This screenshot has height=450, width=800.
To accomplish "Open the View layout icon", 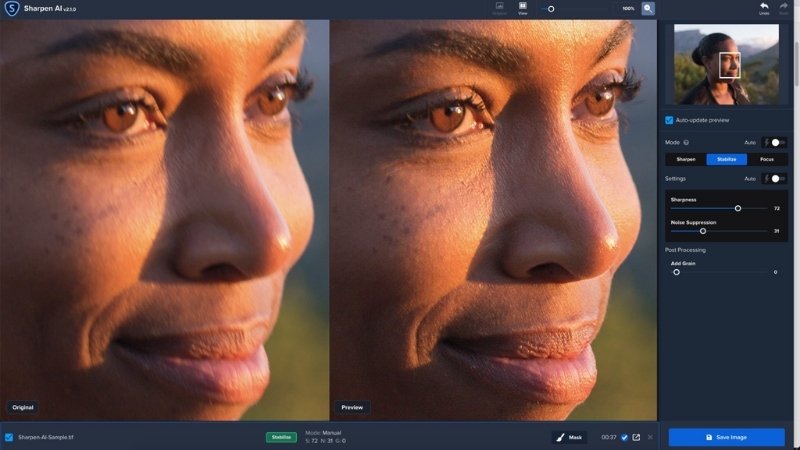I will pos(522,8).
